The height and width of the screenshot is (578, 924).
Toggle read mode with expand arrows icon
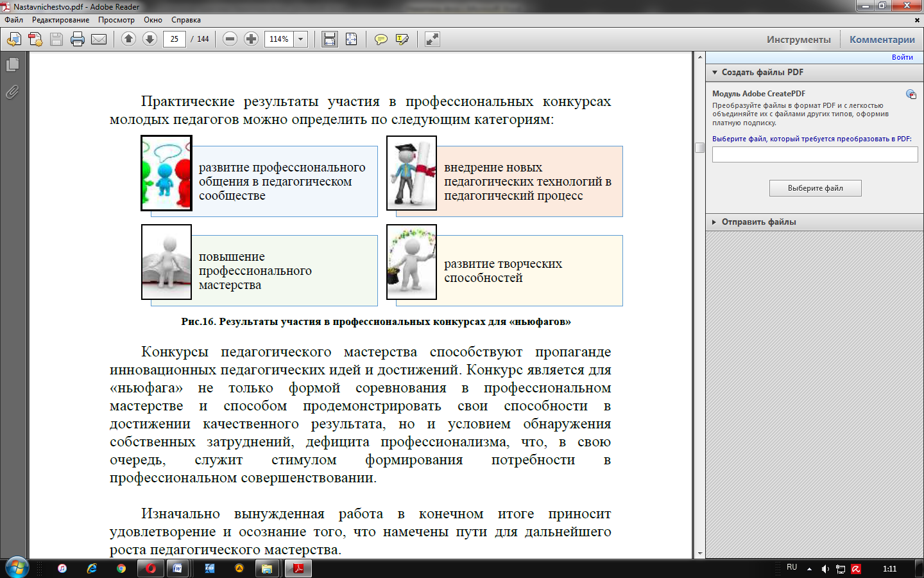click(432, 39)
